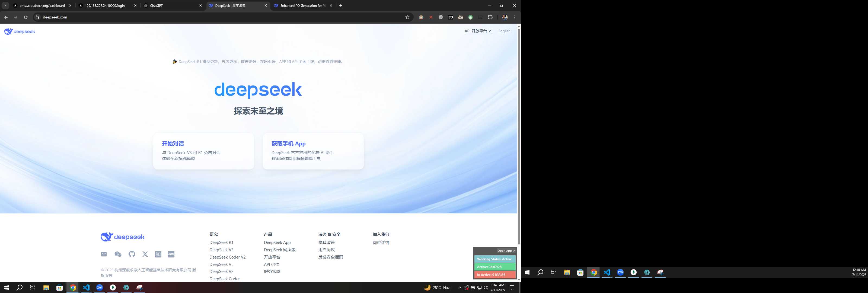Switch the site language to English
The image size is (868, 293).
pyautogui.click(x=504, y=31)
